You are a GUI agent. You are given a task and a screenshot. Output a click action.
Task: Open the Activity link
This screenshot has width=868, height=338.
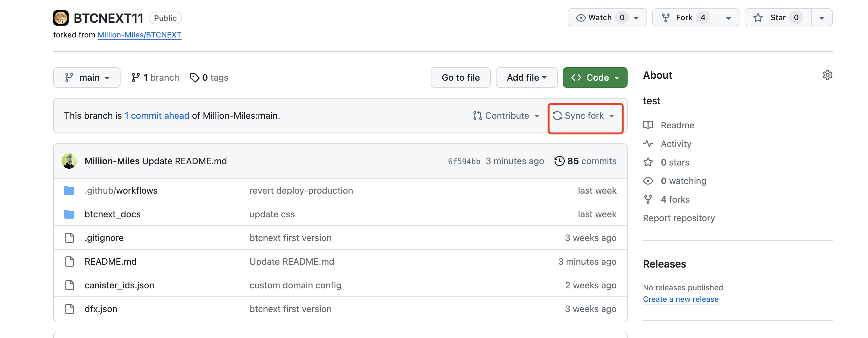[676, 144]
